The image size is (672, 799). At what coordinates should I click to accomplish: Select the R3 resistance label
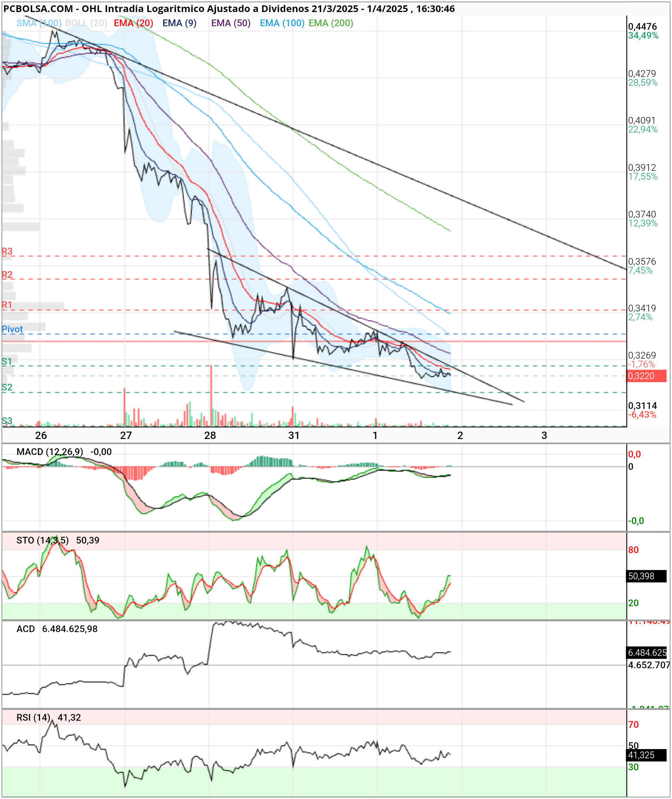(7, 251)
